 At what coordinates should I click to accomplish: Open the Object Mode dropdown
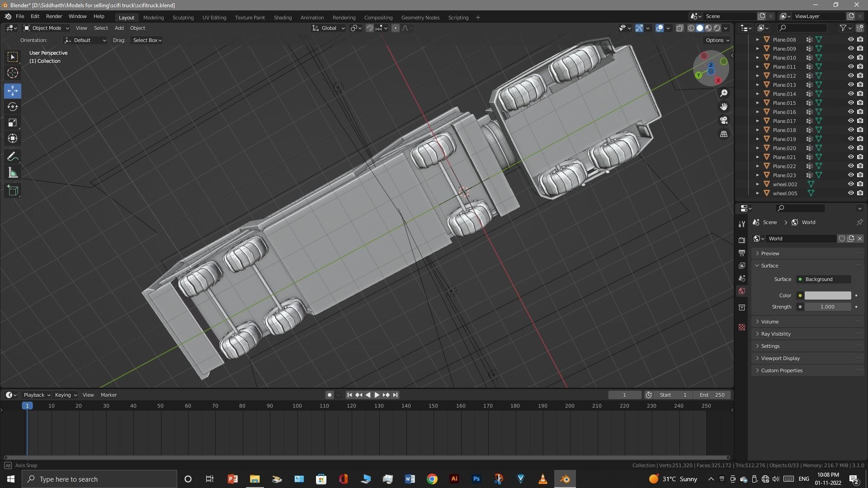coord(46,28)
